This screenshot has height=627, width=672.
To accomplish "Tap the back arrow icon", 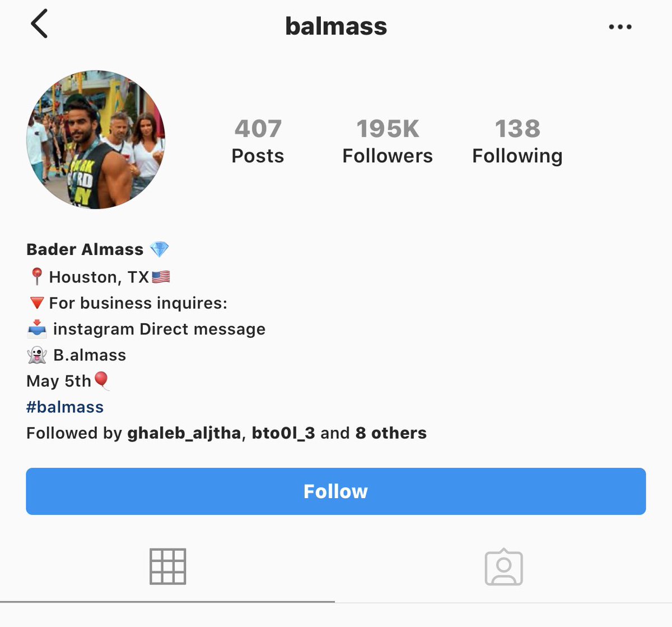I will pyautogui.click(x=39, y=24).
